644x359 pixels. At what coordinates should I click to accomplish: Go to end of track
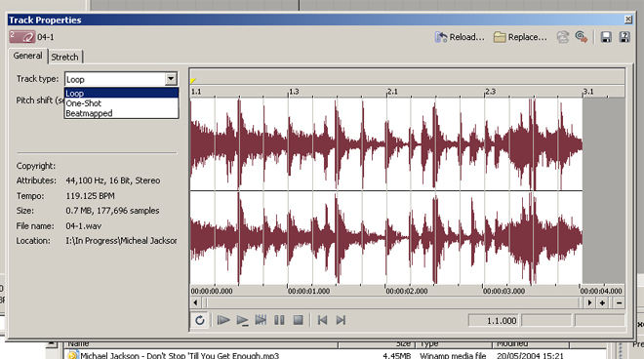pyautogui.click(x=341, y=320)
